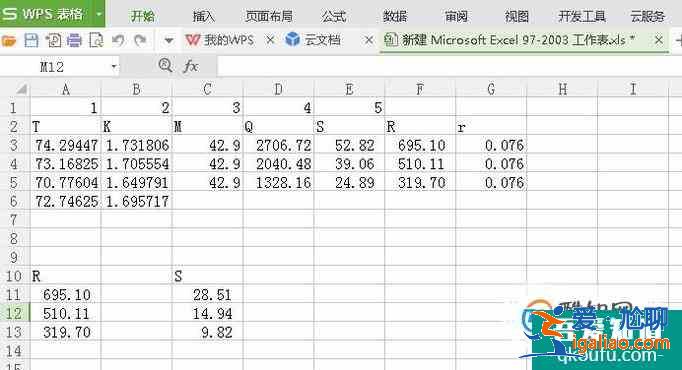Redo the last undone action

140,41
